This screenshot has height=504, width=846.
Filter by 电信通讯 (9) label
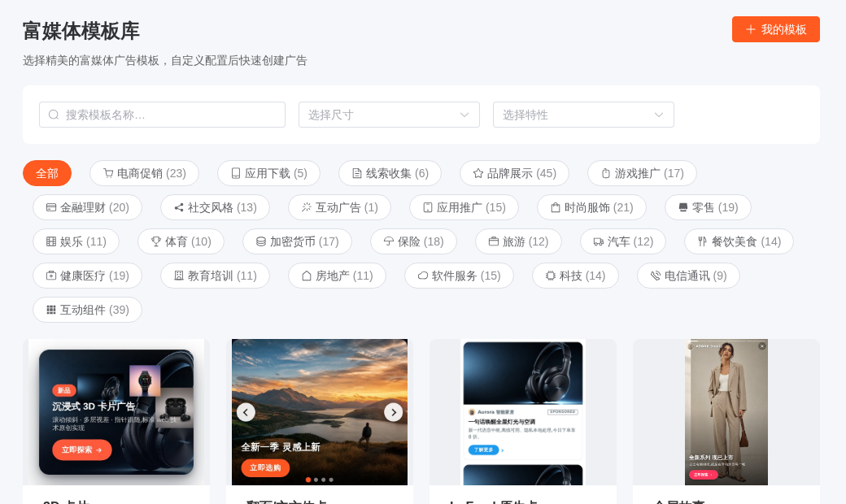[696, 276]
